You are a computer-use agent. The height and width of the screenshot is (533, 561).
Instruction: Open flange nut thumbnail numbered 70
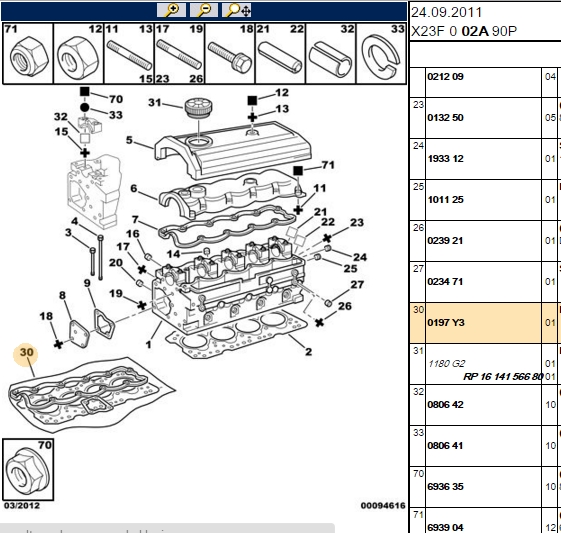click(28, 470)
